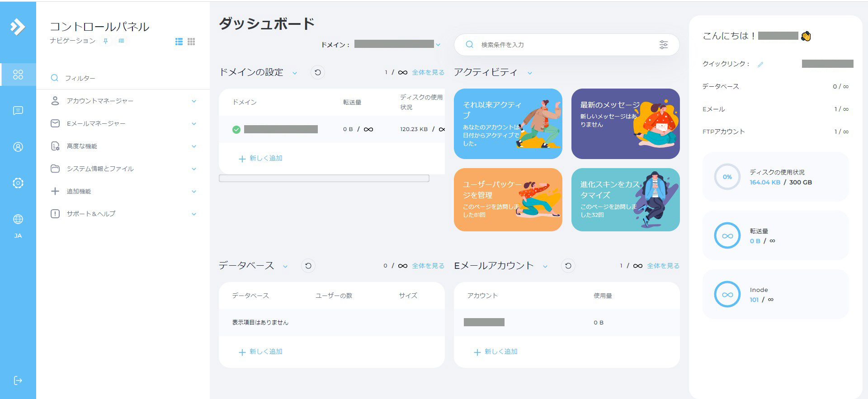Open the gear settings icon in the sidebar
Viewport: 868px width, 399px height.
[x=18, y=183]
